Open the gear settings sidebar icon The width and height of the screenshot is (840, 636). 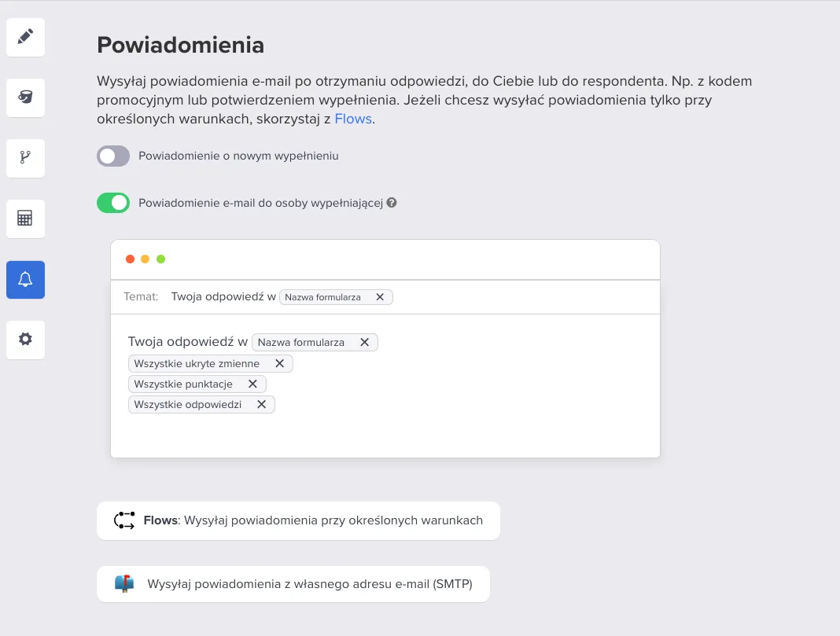click(x=25, y=340)
